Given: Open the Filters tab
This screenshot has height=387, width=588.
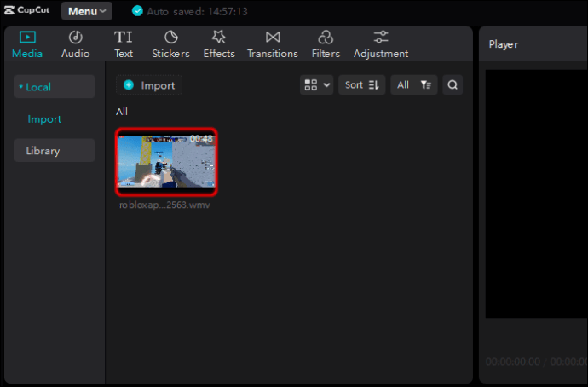Looking at the screenshot, I should 326,44.
